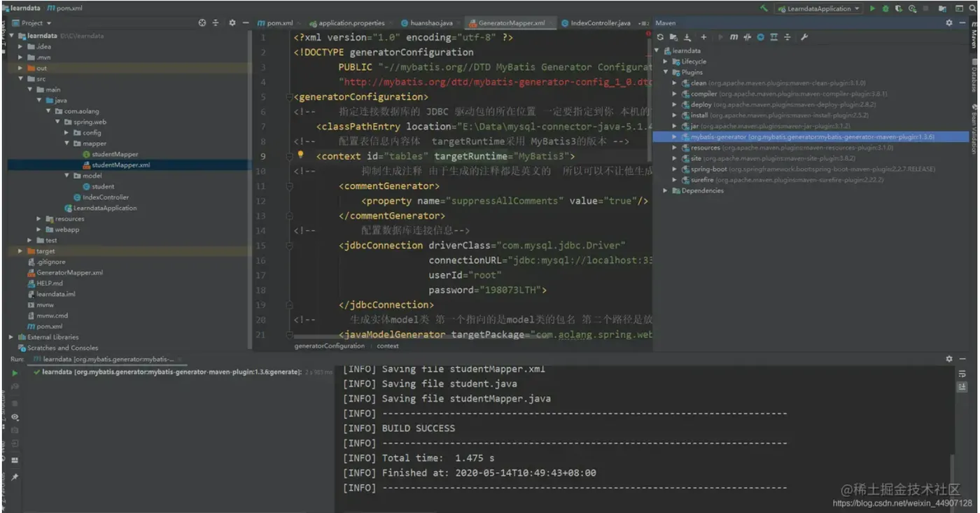Run with coverage using the shield icon
The width and height of the screenshot is (980, 513).
click(x=899, y=8)
